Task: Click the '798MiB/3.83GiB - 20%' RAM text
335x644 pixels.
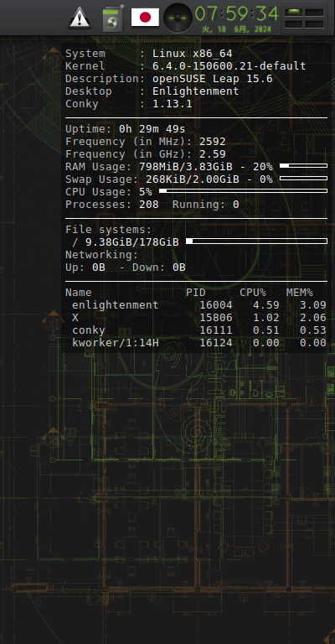Action: pos(206,167)
